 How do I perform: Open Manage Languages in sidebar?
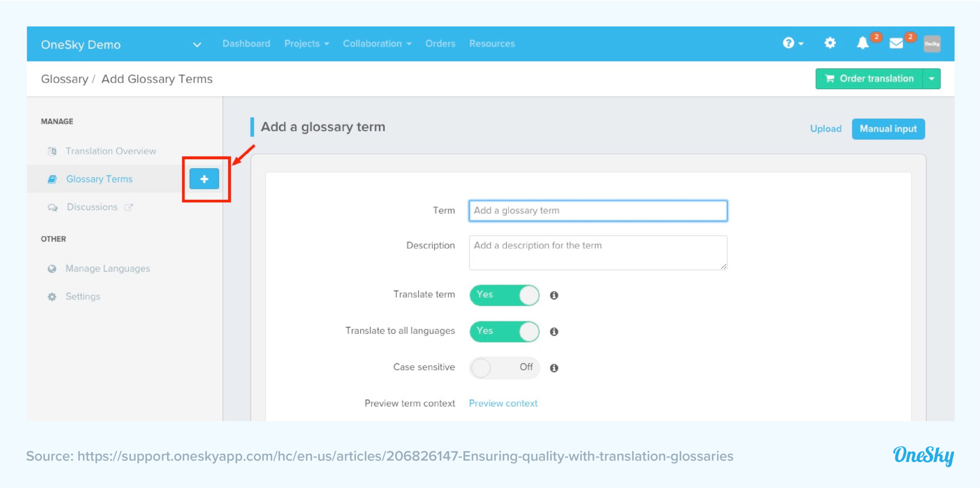tap(108, 269)
